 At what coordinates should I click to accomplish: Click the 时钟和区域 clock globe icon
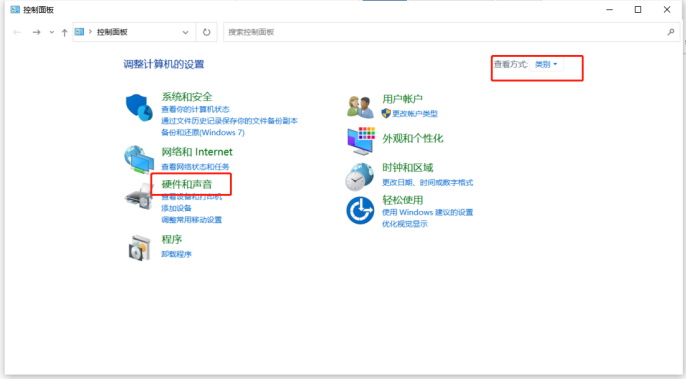[x=360, y=177]
